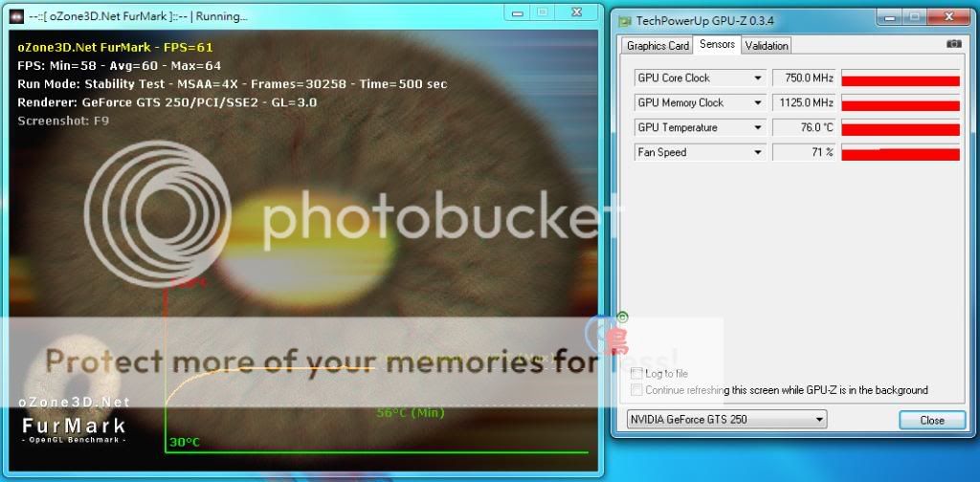980x482 pixels.
Task: Enable the Log to file checkbox
Action: 637,374
